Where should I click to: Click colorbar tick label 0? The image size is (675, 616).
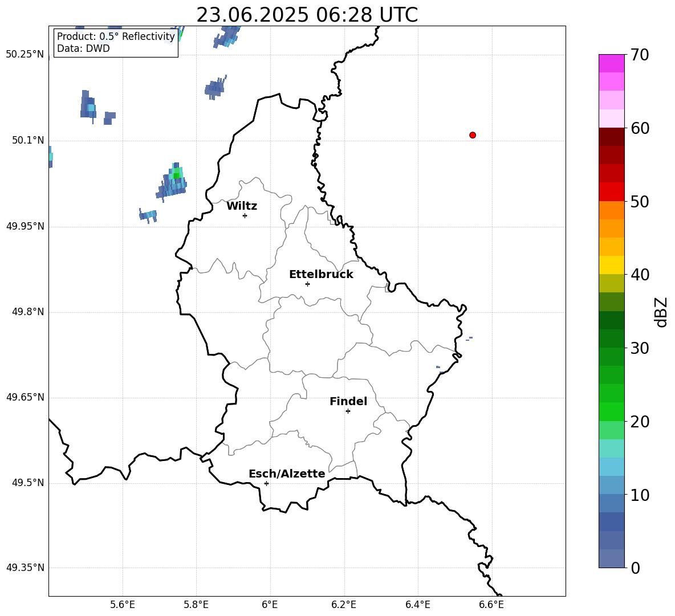tap(635, 568)
